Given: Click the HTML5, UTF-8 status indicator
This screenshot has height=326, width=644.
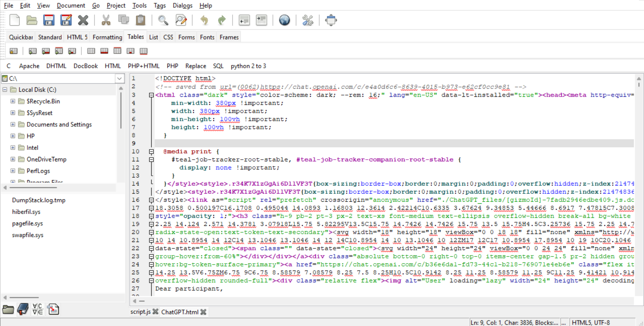Looking at the screenshot, I should pyautogui.click(x=591, y=322).
